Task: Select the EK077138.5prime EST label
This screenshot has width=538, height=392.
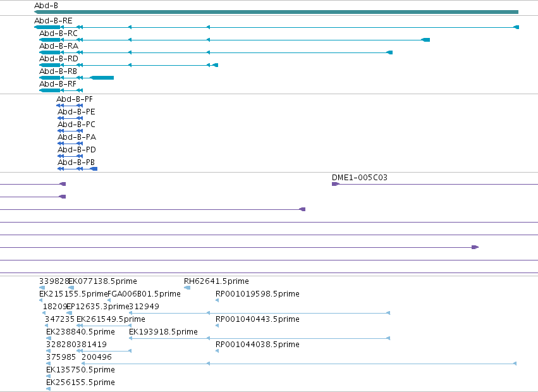Action: click(x=102, y=281)
